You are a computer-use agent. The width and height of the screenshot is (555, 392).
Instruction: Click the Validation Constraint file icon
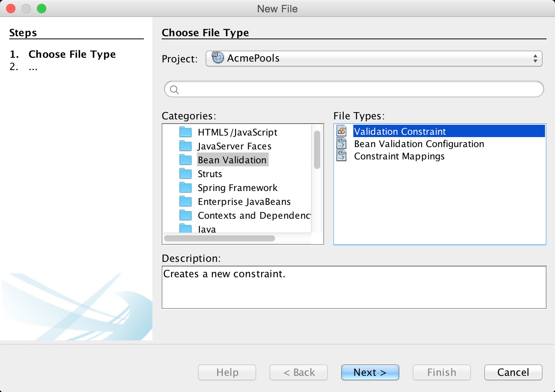(x=341, y=131)
